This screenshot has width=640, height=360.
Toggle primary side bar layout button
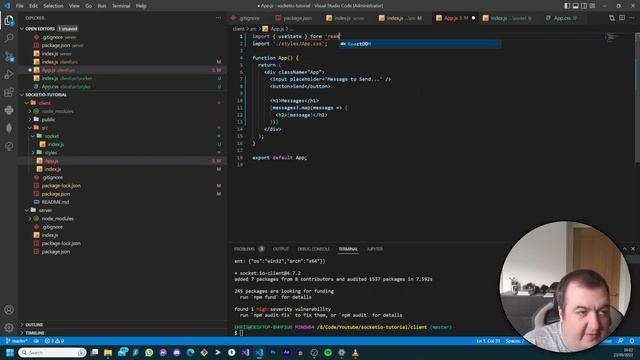(567, 6)
